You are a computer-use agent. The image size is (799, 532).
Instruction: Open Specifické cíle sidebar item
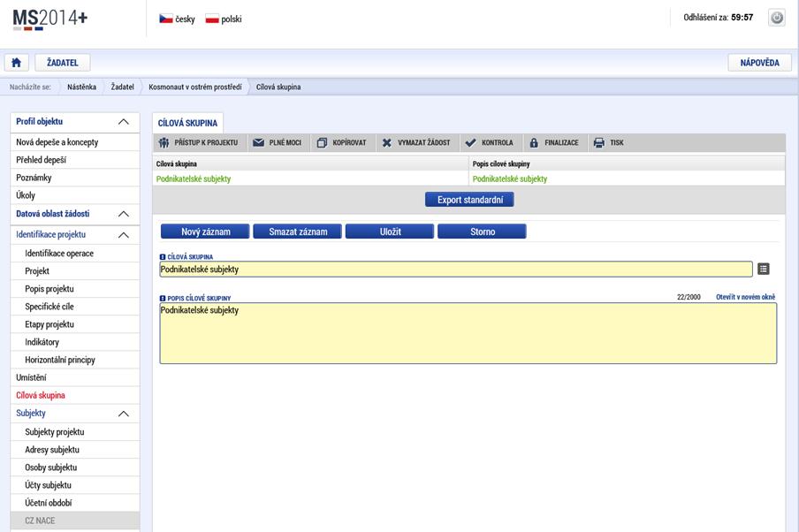(75, 307)
